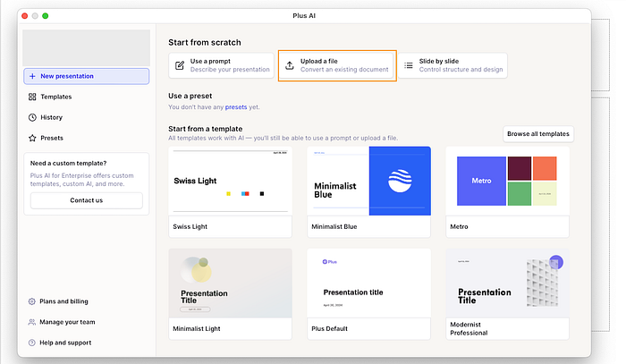Screen dimensions: 626x364
Task: Click the gray placeholder box above New presentation
Action: [86, 47]
